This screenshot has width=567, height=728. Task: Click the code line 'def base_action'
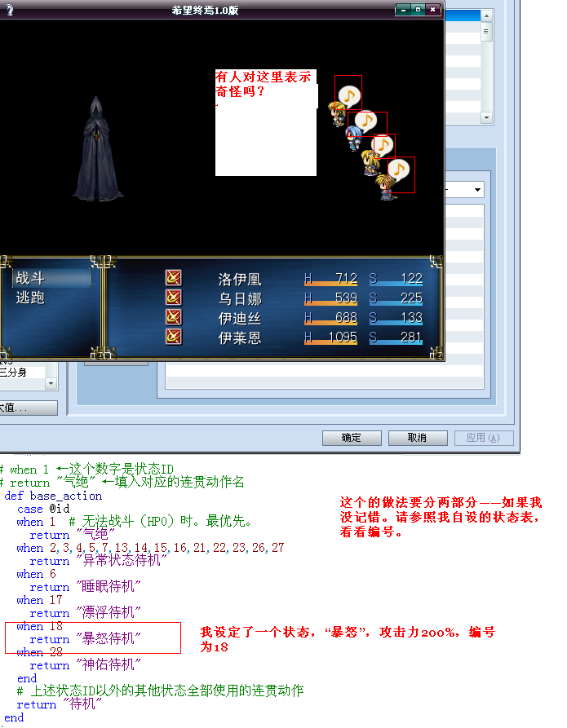click(x=53, y=496)
